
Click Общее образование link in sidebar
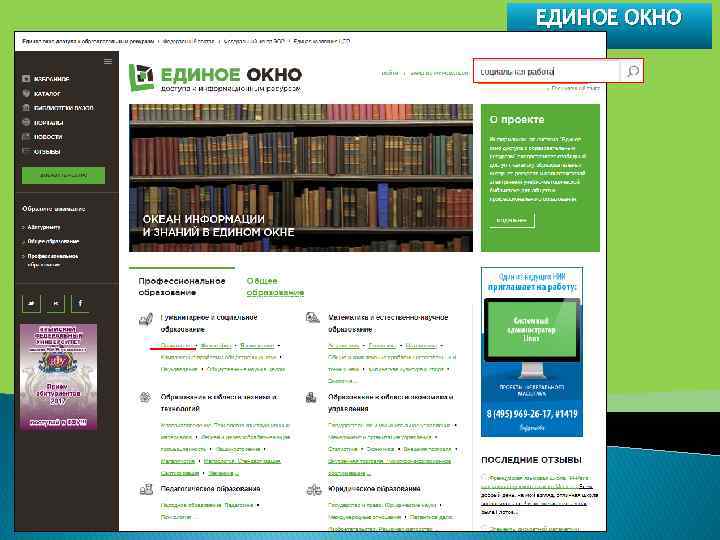click(53, 241)
